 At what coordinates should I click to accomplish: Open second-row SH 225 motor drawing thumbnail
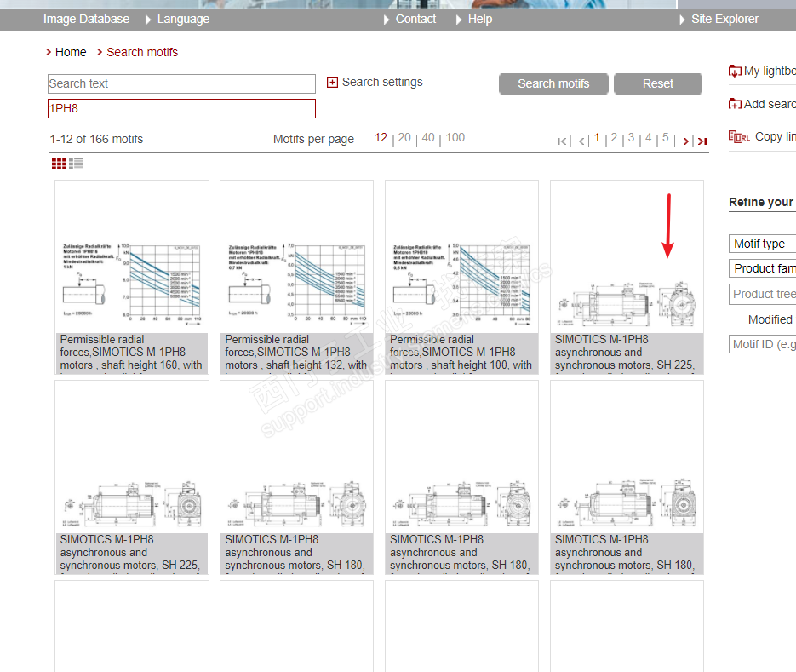131,478
